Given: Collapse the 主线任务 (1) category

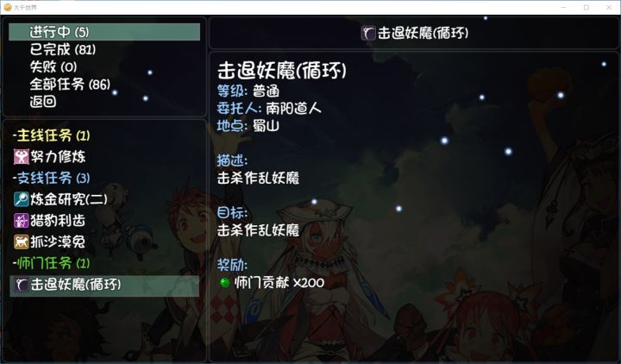Looking at the screenshot, I should [52, 136].
